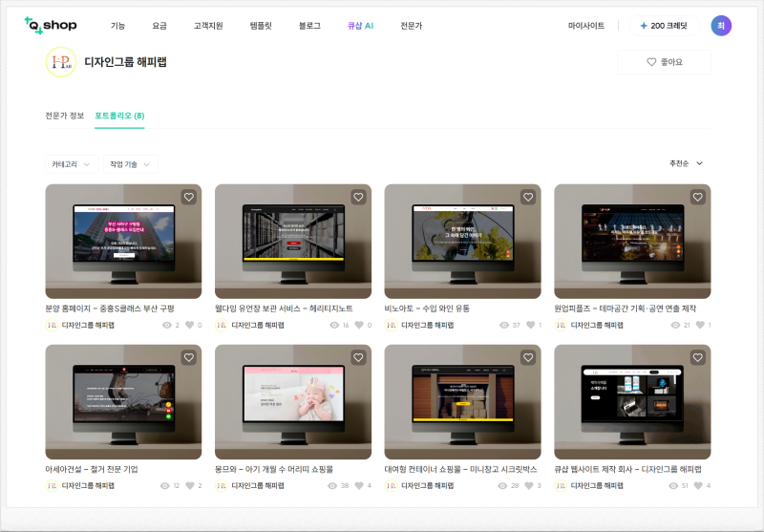The image size is (764, 532).
Task: Click title 큐샵 웹사이트 제작 회사 – 디자인그룹 해피랩
Action: point(627,469)
